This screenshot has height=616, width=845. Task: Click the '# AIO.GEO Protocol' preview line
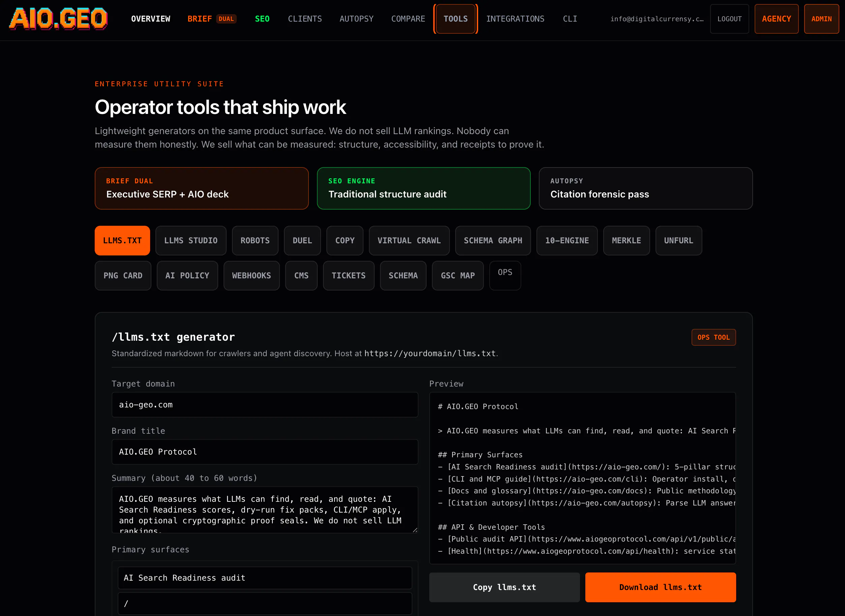478,406
